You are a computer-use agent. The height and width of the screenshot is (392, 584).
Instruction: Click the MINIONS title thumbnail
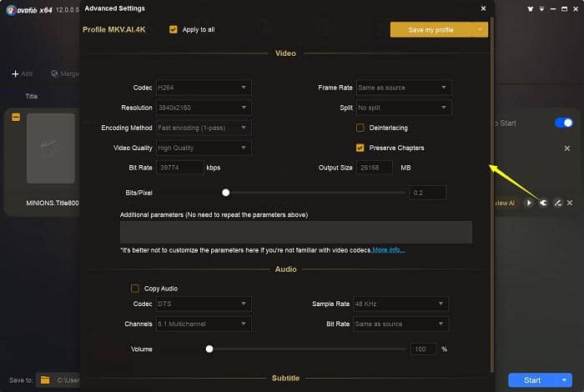tap(51, 148)
